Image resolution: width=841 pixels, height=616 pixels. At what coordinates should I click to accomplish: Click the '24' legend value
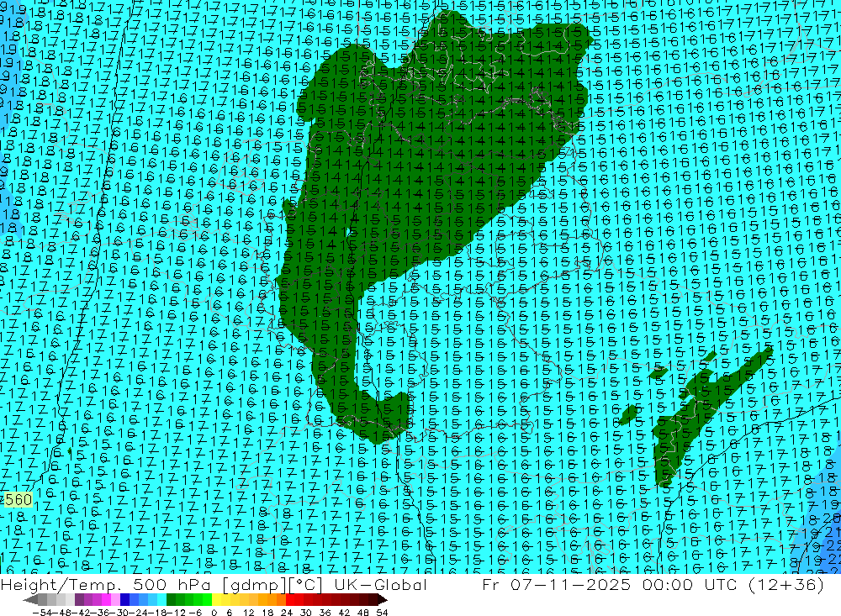(x=287, y=613)
